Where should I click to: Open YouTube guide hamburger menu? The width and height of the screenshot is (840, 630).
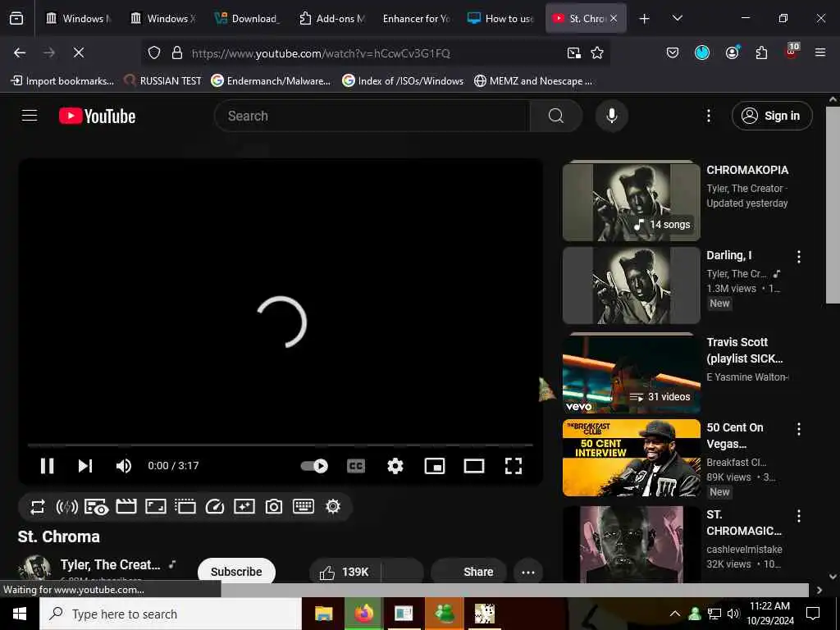tap(30, 116)
